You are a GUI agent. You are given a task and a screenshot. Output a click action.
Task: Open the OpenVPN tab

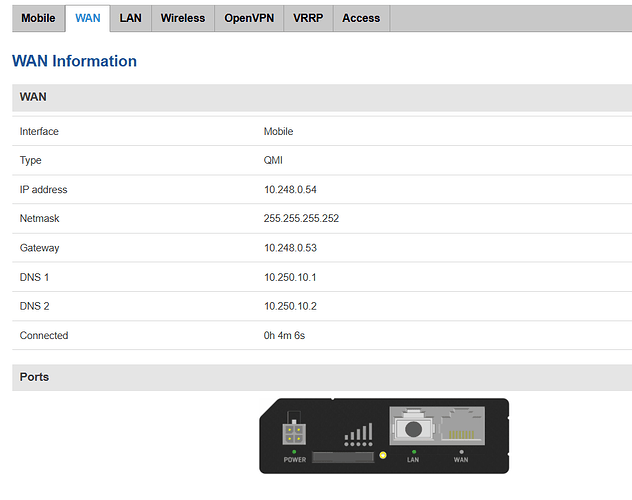click(249, 18)
